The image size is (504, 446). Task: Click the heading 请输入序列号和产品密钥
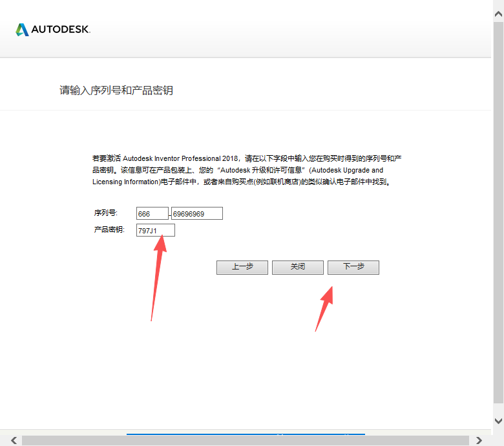(x=116, y=90)
